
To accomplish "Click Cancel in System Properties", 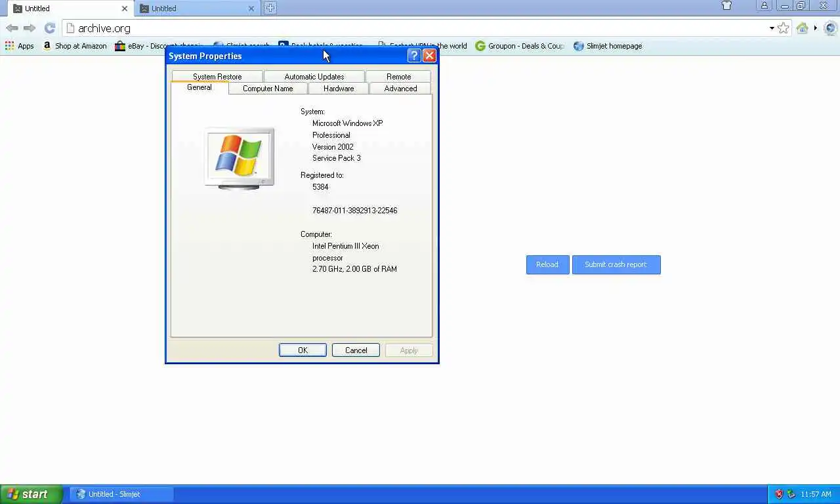I will tap(356, 350).
